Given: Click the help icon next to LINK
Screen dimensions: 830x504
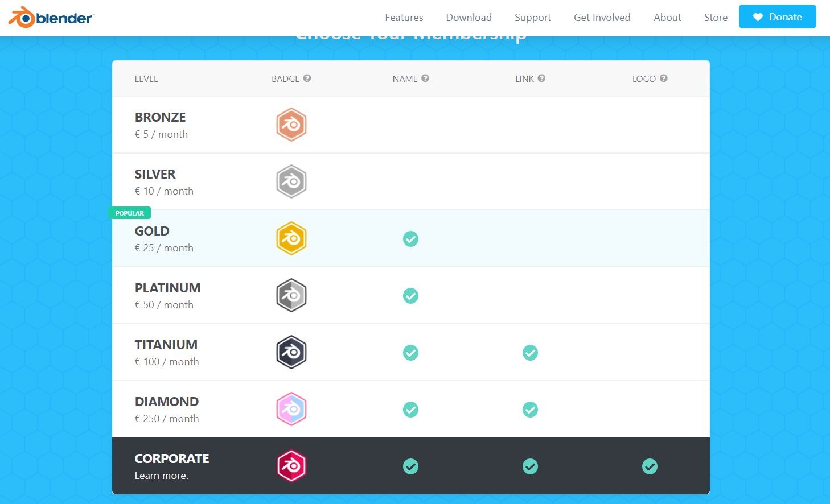Looking at the screenshot, I should [x=541, y=79].
